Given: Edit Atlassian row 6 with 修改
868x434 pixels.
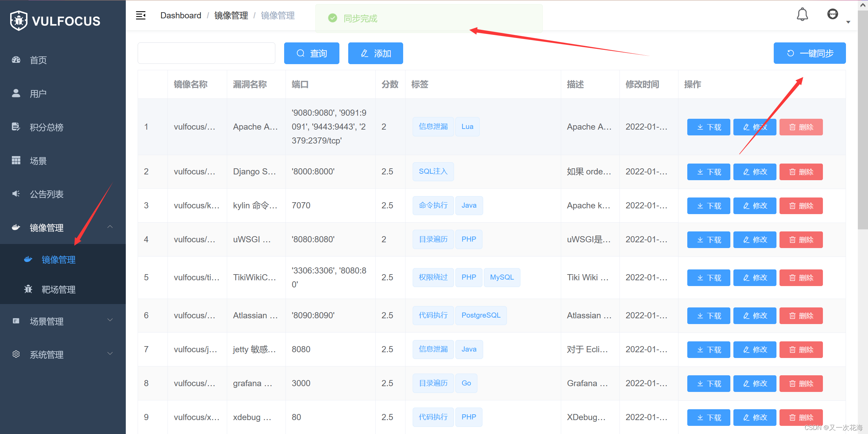Looking at the screenshot, I should (x=755, y=316).
